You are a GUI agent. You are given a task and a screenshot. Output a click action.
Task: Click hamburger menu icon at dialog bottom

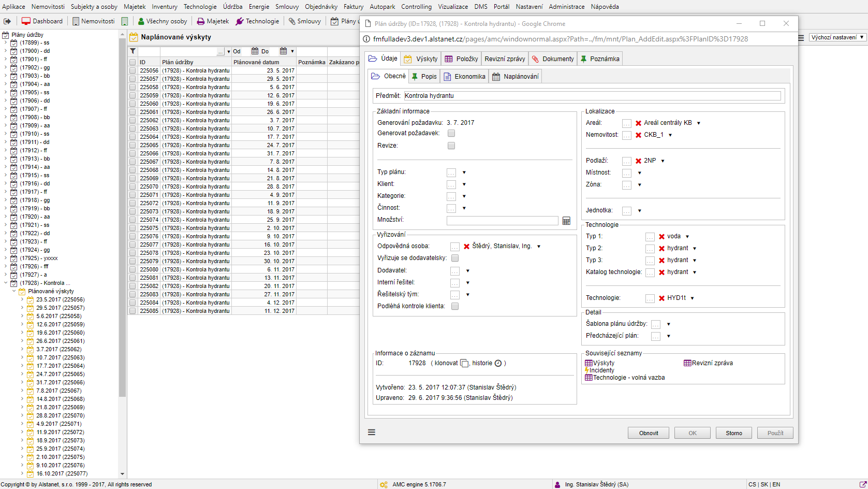point(372,433)
